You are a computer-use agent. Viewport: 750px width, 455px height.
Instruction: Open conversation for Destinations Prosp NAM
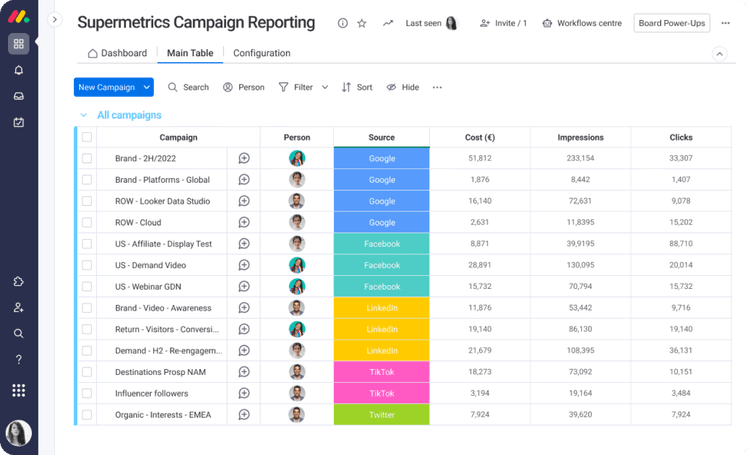tap(244, 372)
